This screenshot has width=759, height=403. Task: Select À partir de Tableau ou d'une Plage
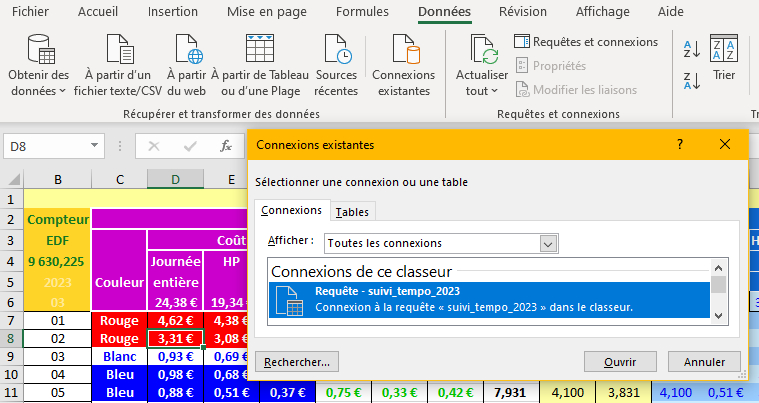(261, 50)
